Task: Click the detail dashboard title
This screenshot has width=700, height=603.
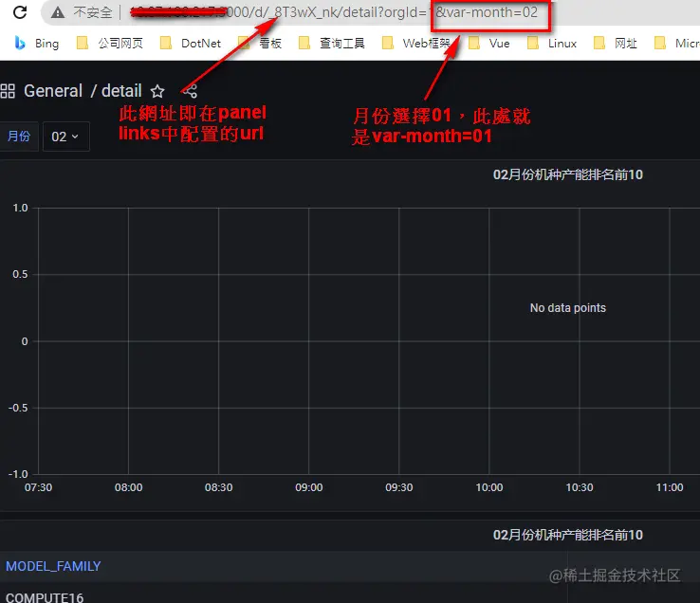Action: pos(121,91)
